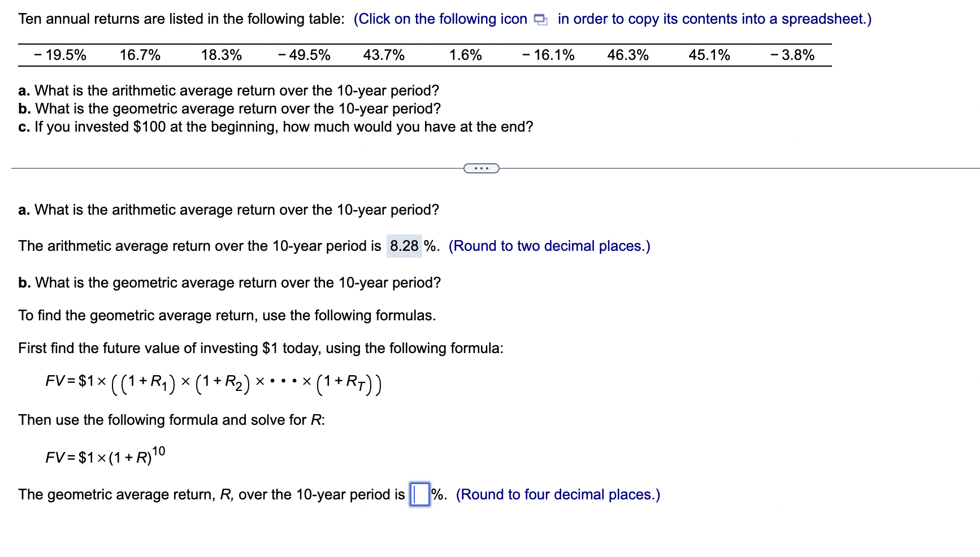This screenshot has height=557, width=980.
Task: Click the 45.1% table entry
Action: [709, 54]
